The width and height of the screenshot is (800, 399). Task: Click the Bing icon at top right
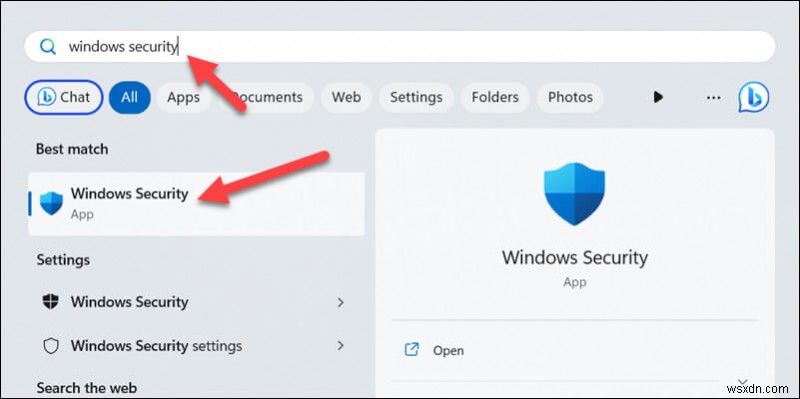(x=754, y=97)
